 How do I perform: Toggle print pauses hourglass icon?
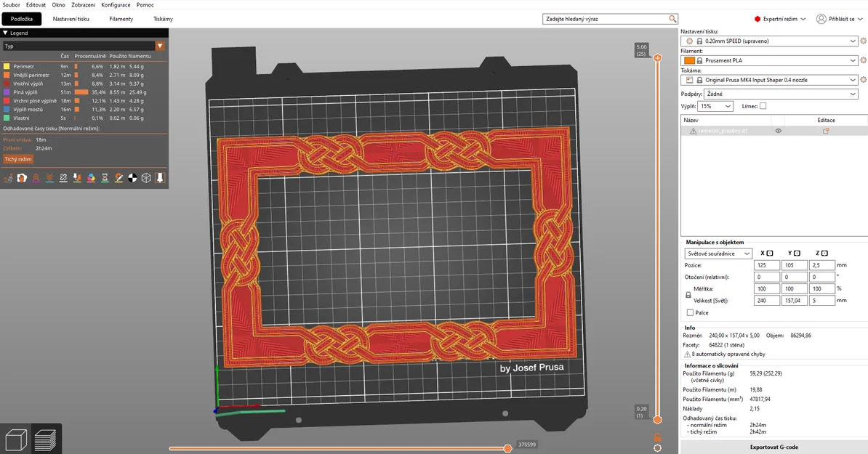105,178
